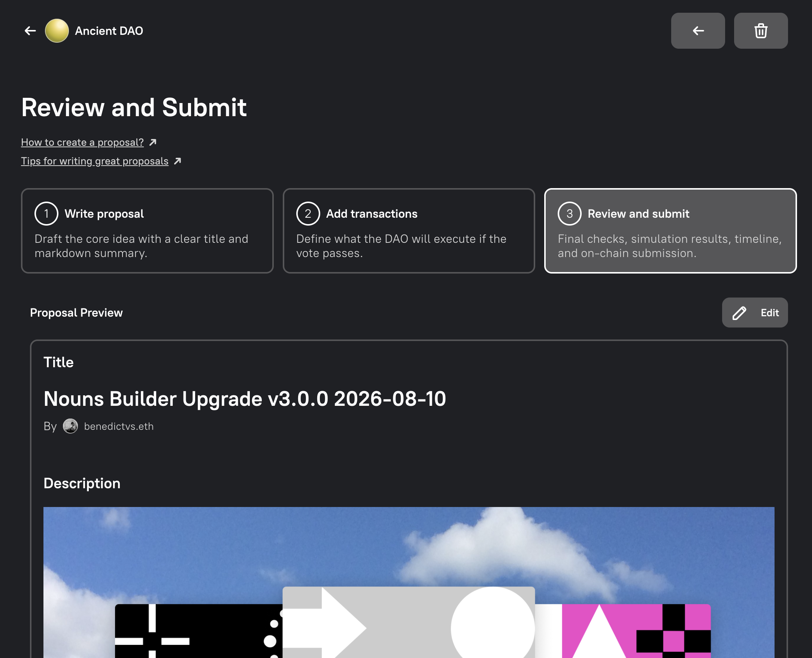Click the Ancient DAO name in the header
The image size is (812, 658).
pos(109,31)
